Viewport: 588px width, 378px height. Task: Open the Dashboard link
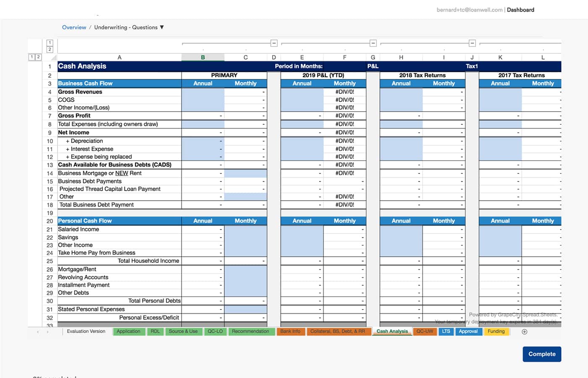520,10
